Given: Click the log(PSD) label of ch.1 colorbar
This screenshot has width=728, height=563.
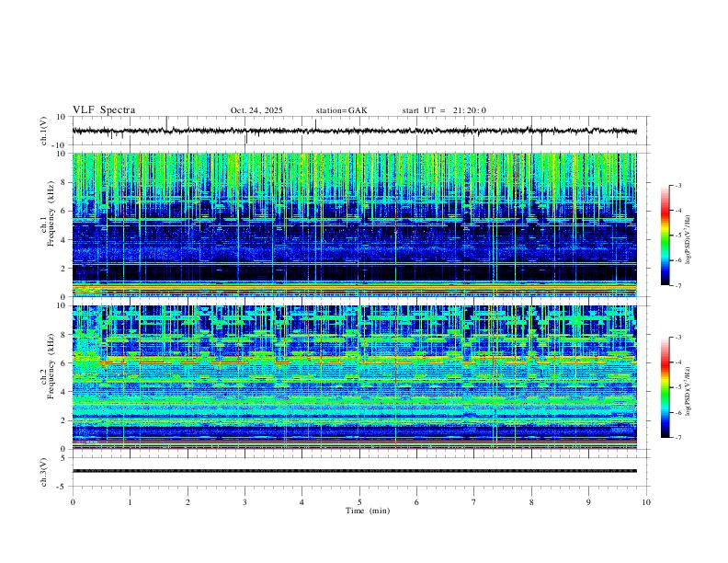Looking at the screenshot, I should (688, 240).
